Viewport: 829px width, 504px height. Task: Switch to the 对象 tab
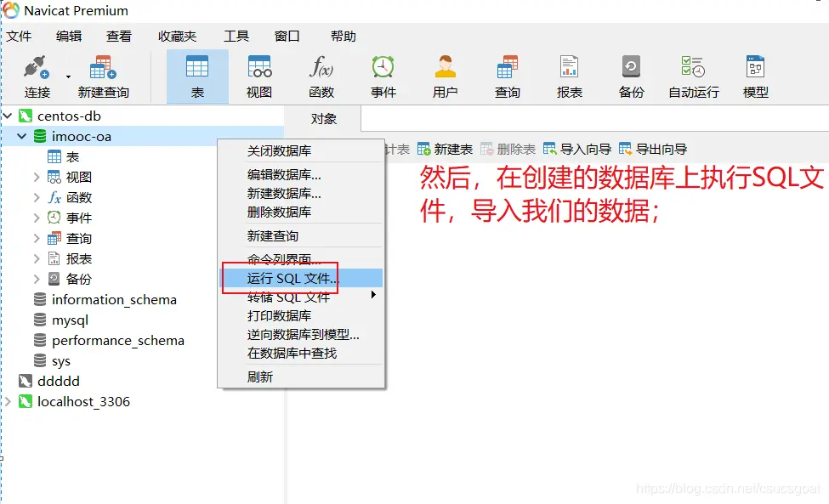tap(323, 119)
